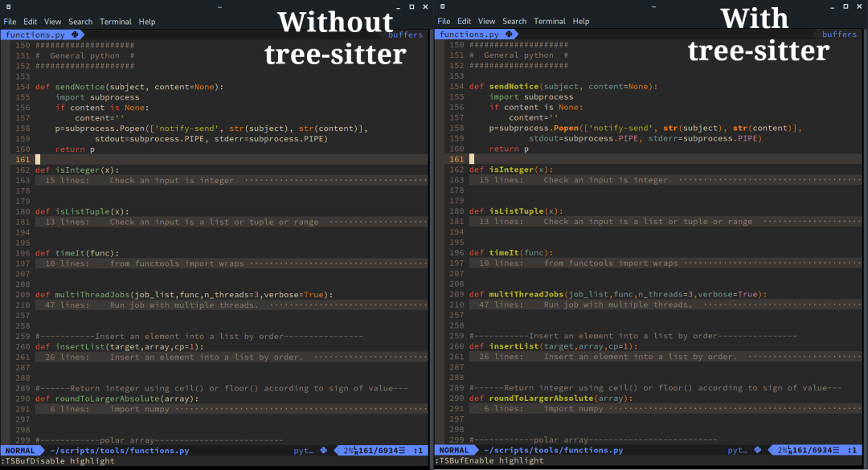Expand the 'Check an input is integer' fold in left terminal
Viewport: 868px width, 470px height.
click(x=231, y=181)
